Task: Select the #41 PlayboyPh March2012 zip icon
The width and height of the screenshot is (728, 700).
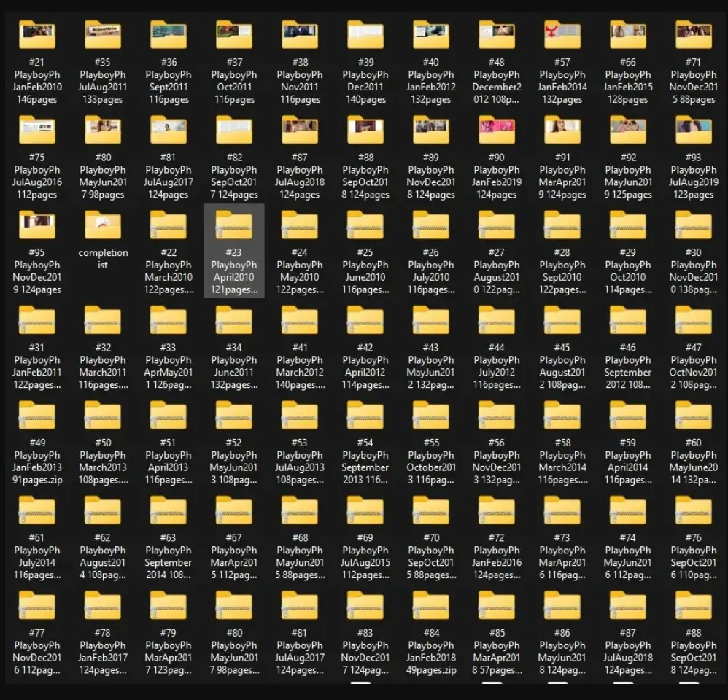Action: pyautogui.click(x=300, y=320)
